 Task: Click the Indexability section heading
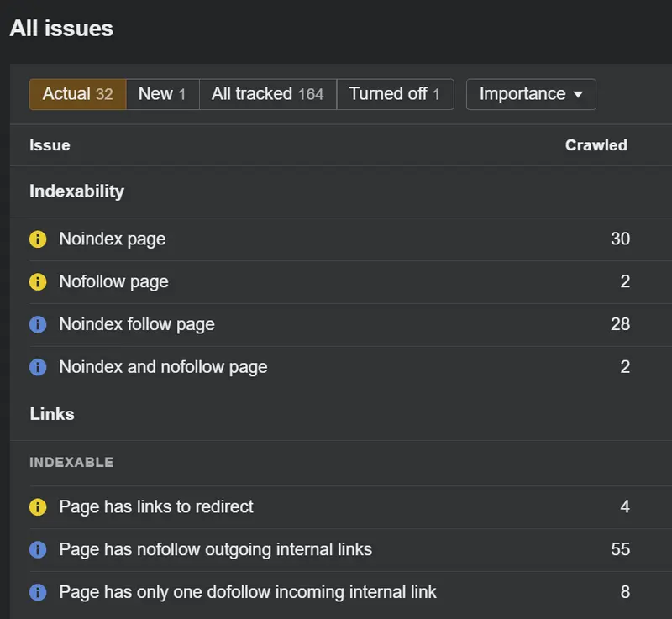point(76,191)
